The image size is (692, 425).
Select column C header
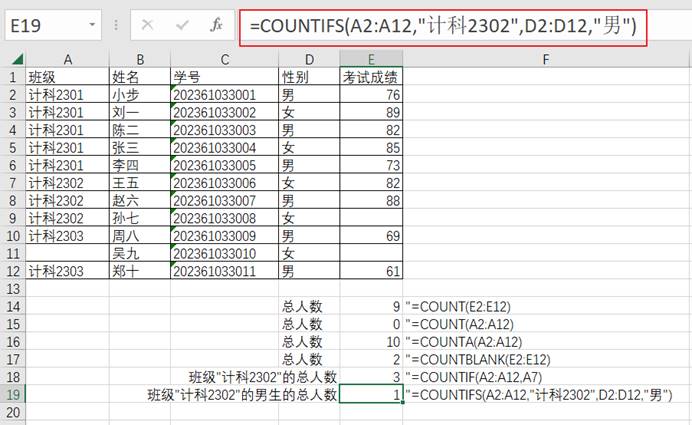coord(224,60)
